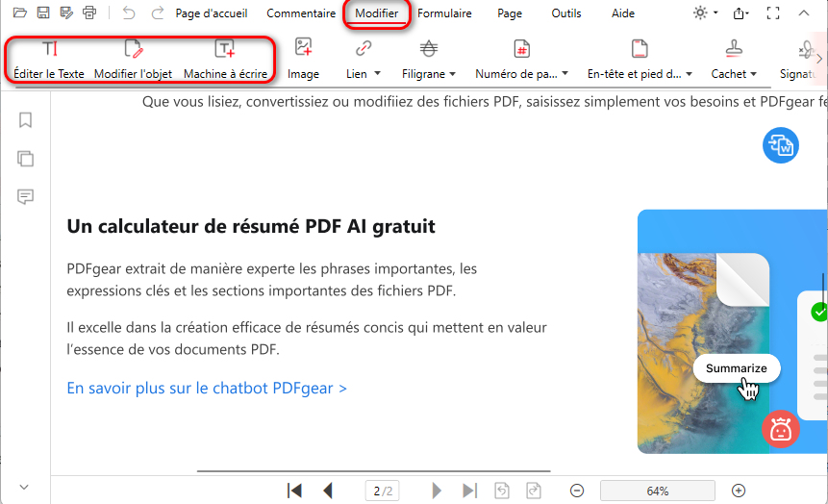The height and width of the screenshot is (504, 828).
Task: Open the page thumbnails sidebar panel
Action: pyautogui.click(x=25, y=159)
